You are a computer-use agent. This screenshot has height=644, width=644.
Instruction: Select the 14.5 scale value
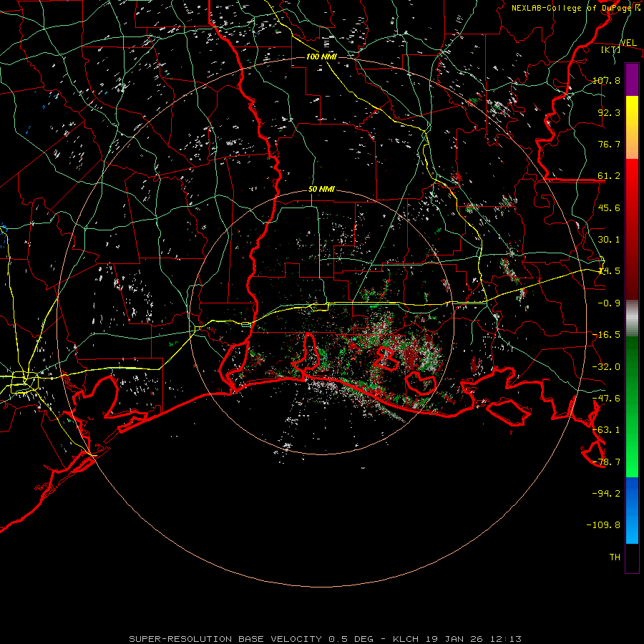pos(609,271)
